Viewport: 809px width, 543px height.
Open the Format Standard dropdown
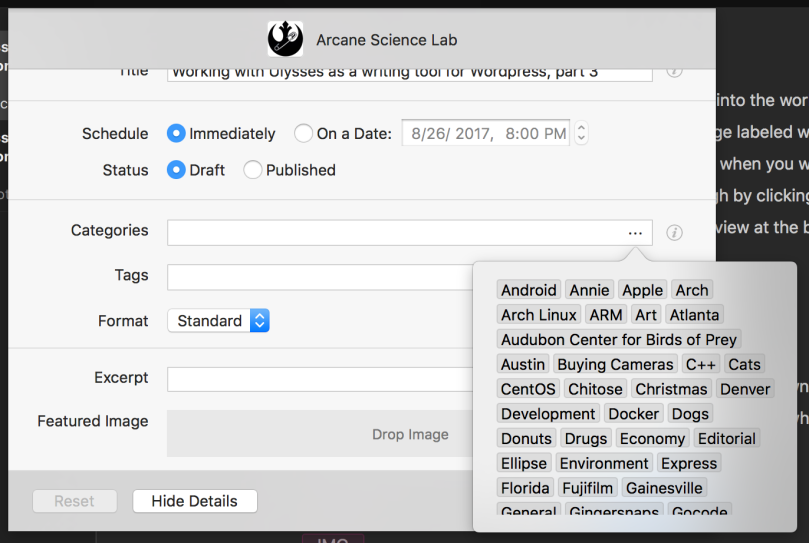(x=218, y=321)
